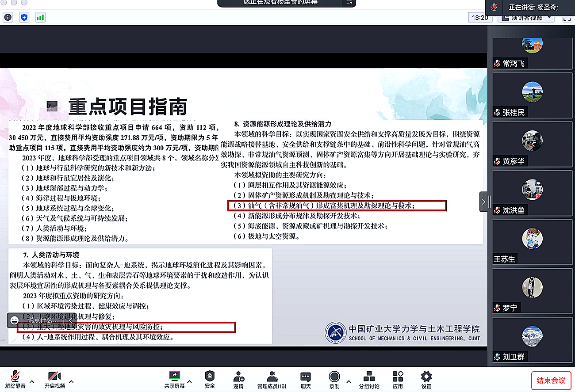Viewport: 575px width, 392px height.
Task: Click the red 结束会议 button
Action: click(551, 380)
